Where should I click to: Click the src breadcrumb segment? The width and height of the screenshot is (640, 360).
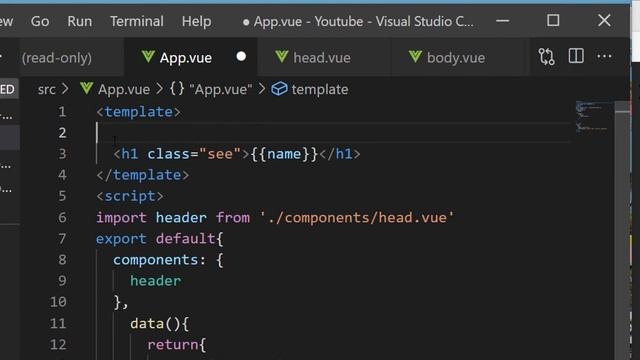pyautogui.click(x=47, y=89)
